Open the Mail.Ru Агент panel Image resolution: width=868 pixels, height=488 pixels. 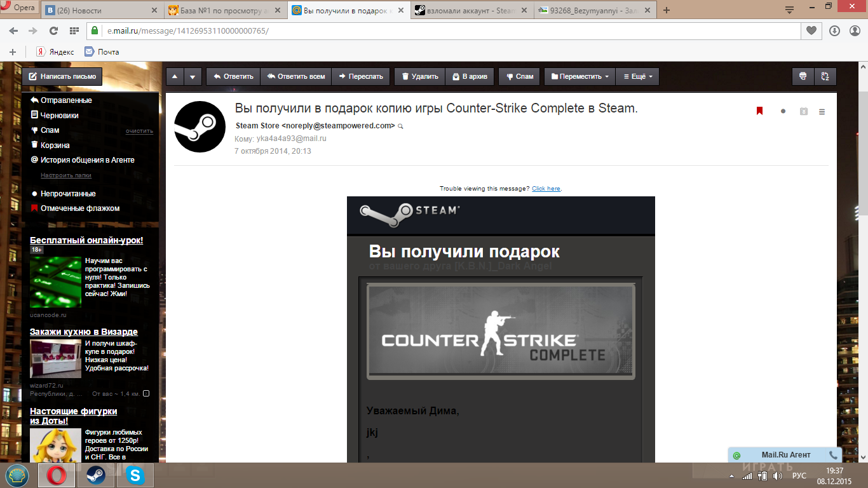pyautogui.click(x=785, y=455)
